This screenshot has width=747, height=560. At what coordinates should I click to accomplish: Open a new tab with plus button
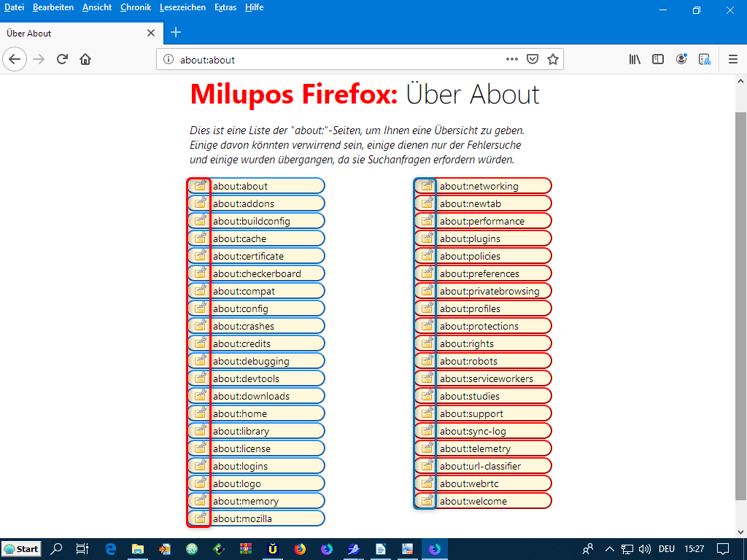176,32
